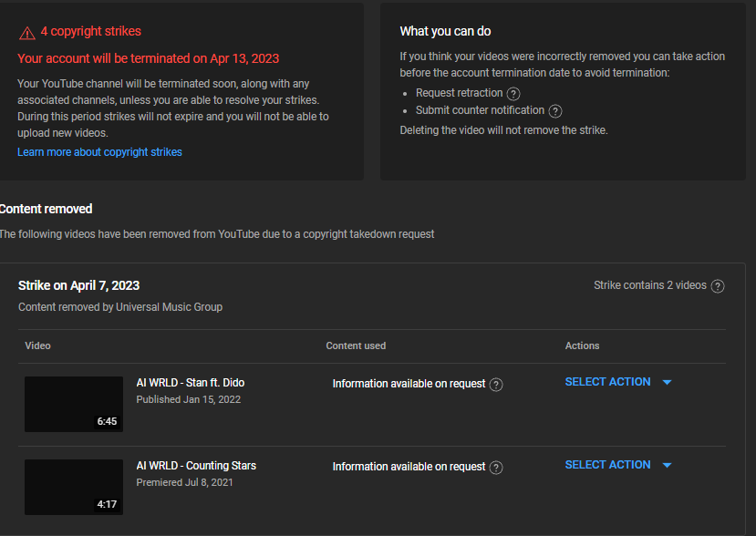Image resolution: width=756 pixels, height=536 pixels.
Task: Click help icon next to Strike contains 2 videos
Action: click(x=718, y=286)
